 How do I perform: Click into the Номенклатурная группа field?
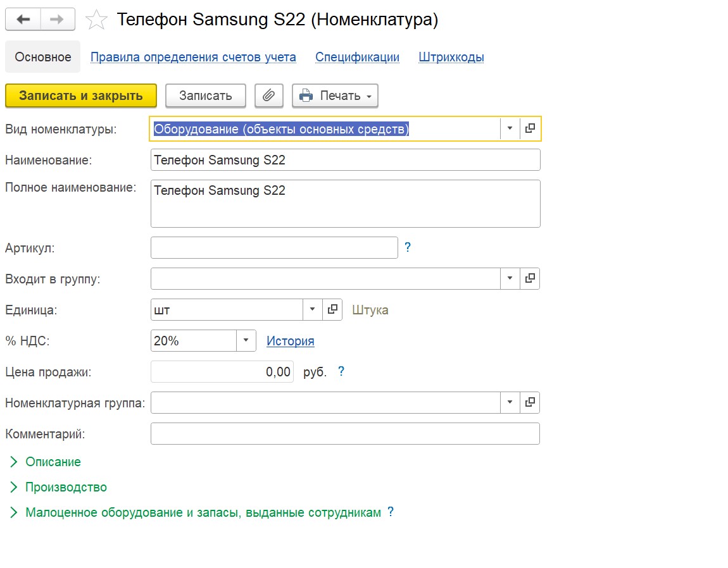point(325,402)
